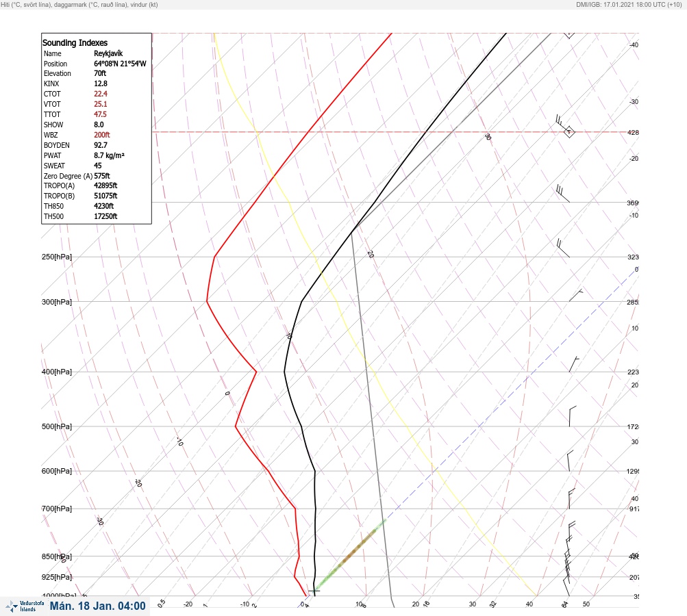Click the VTOT value 25.1
This screenshot has height=616, width=687.
click(100, 104)
